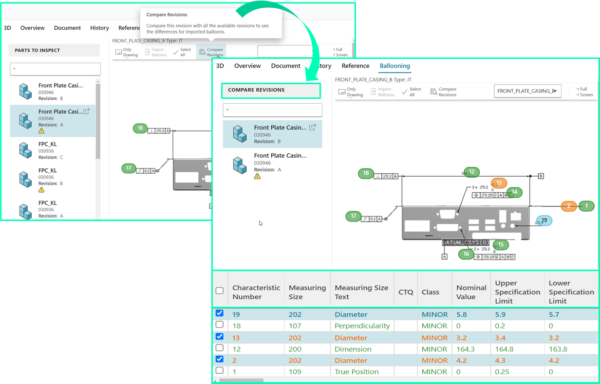This screenshot has width=600, height=384.
Task: Click blue balloon 19 on the drawing
Action: [544, 220]
